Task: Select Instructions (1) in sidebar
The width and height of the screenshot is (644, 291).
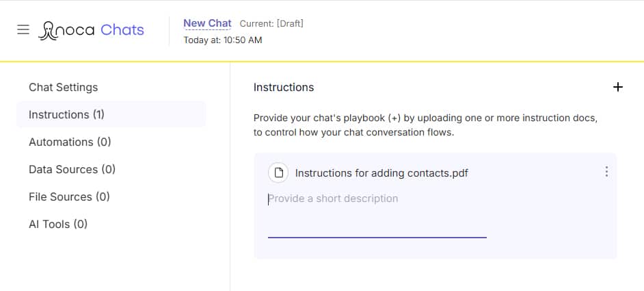Action: tap(111, 114)
